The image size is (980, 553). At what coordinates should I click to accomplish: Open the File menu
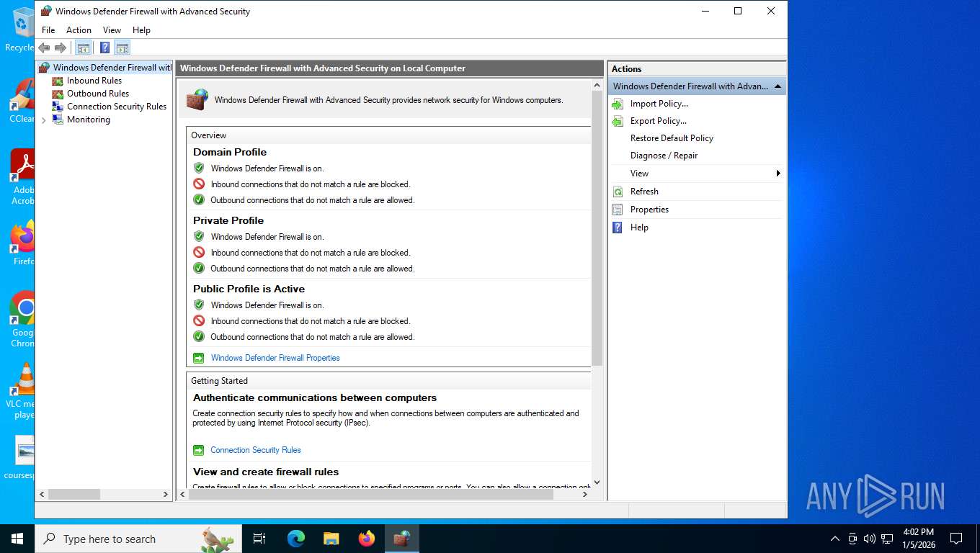48,30
